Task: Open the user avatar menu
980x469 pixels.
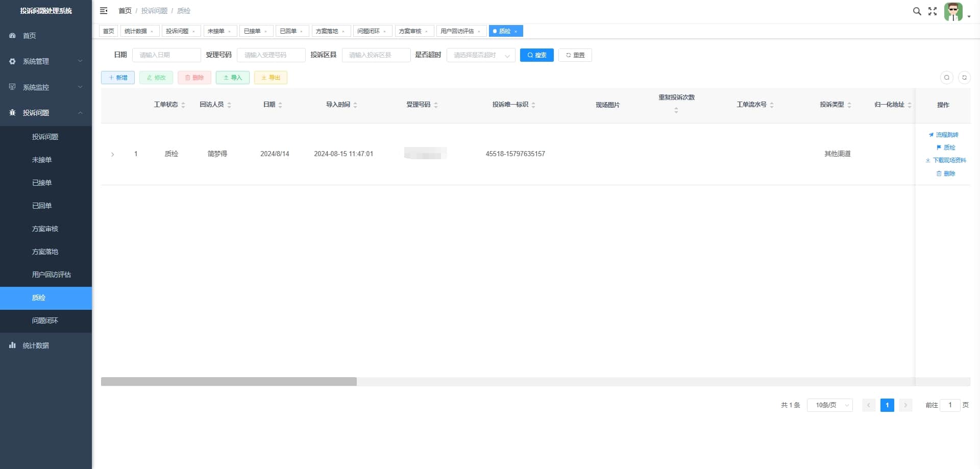Action: (x=953, y=12)
